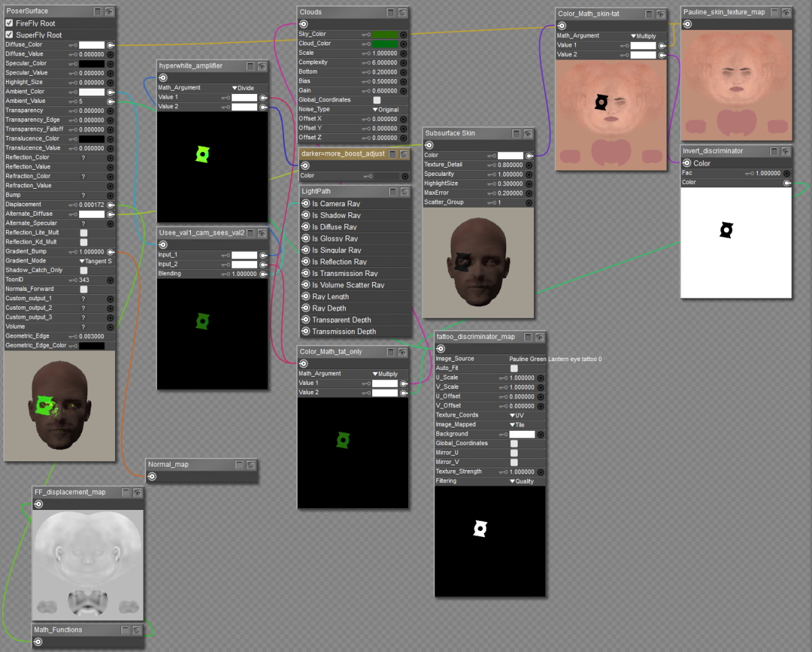Click the Displacement value field on PoserSurface

click(91, 204)
